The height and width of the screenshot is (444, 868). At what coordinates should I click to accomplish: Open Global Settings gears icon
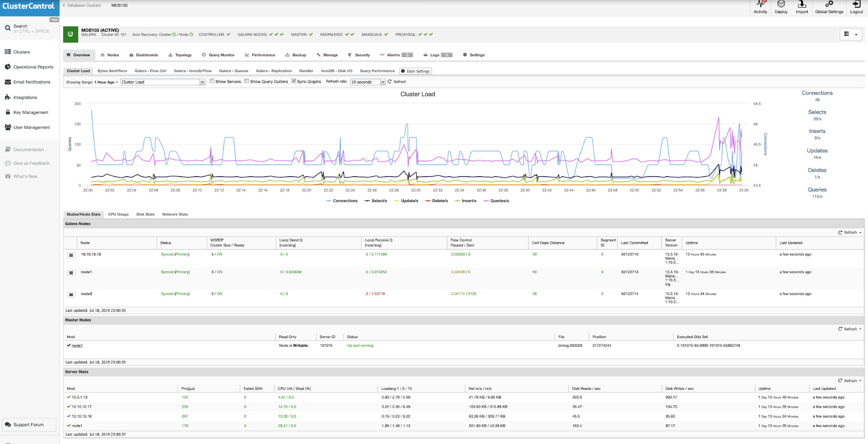[x=829, y=4]
